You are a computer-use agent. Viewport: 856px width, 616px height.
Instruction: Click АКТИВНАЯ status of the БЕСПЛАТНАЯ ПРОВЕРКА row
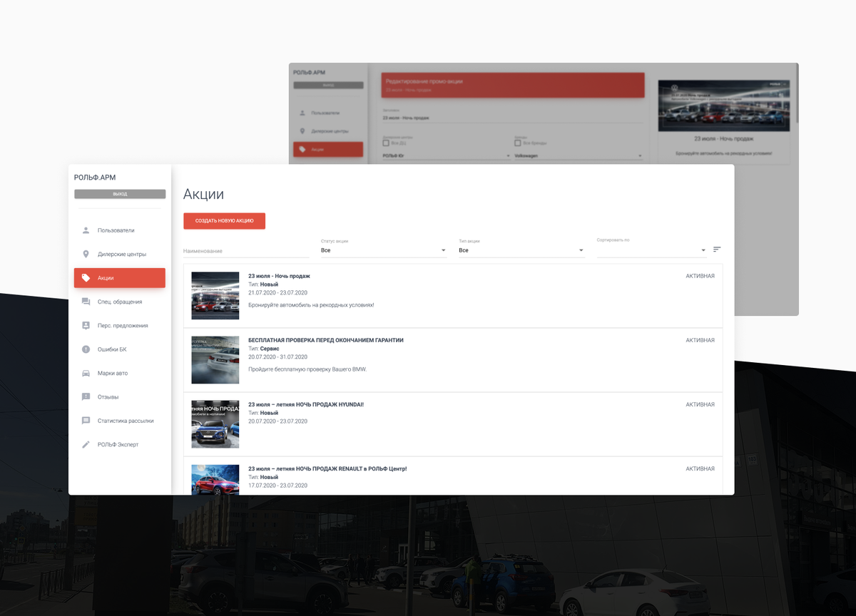pyautogui.click(x=700, y=340)
